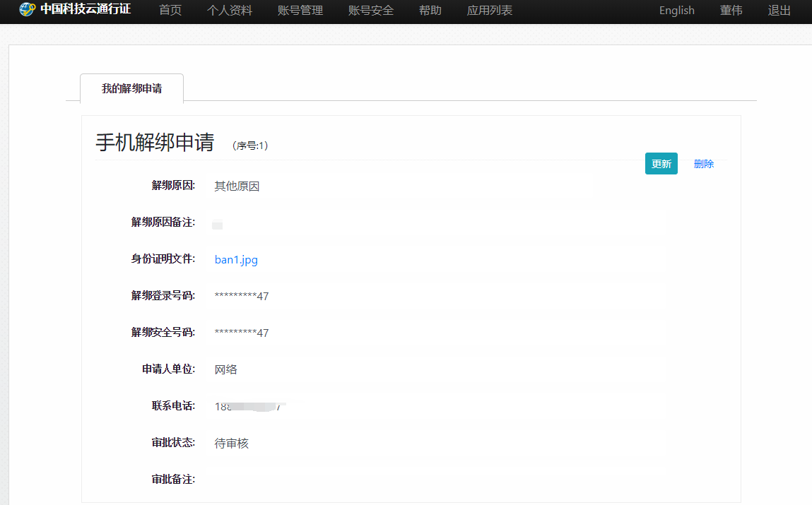Click the 中国科技云通行证 site title

pos(85,10)
